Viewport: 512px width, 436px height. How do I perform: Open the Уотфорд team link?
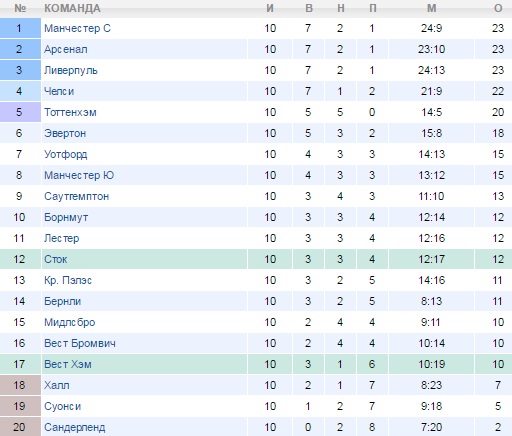66,154
